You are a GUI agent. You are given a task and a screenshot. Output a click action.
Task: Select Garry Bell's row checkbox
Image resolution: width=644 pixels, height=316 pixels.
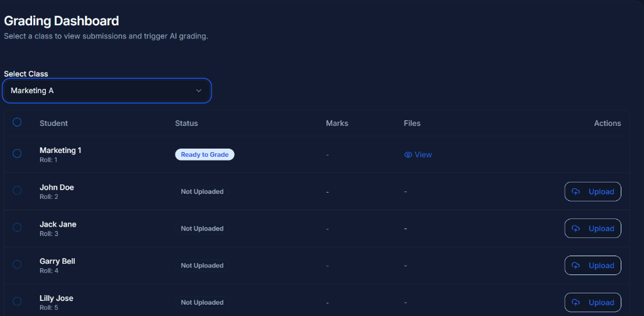click(17, 264)
